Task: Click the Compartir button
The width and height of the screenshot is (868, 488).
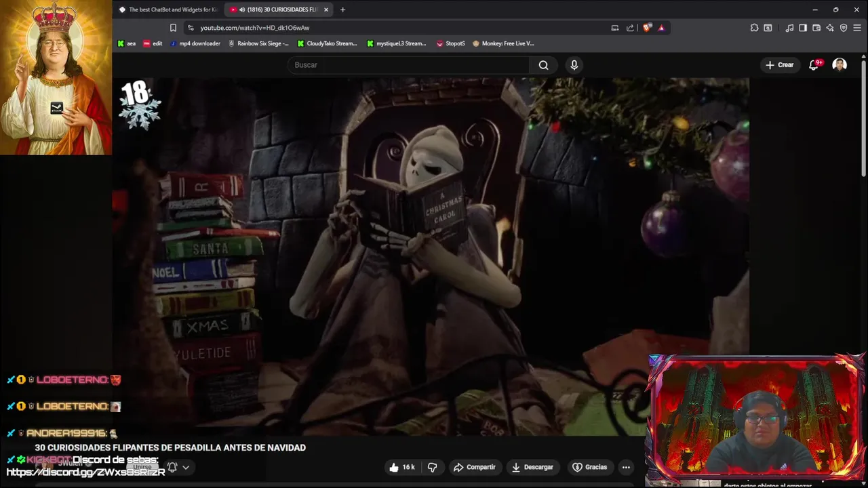Action: (x=475, y=467)
